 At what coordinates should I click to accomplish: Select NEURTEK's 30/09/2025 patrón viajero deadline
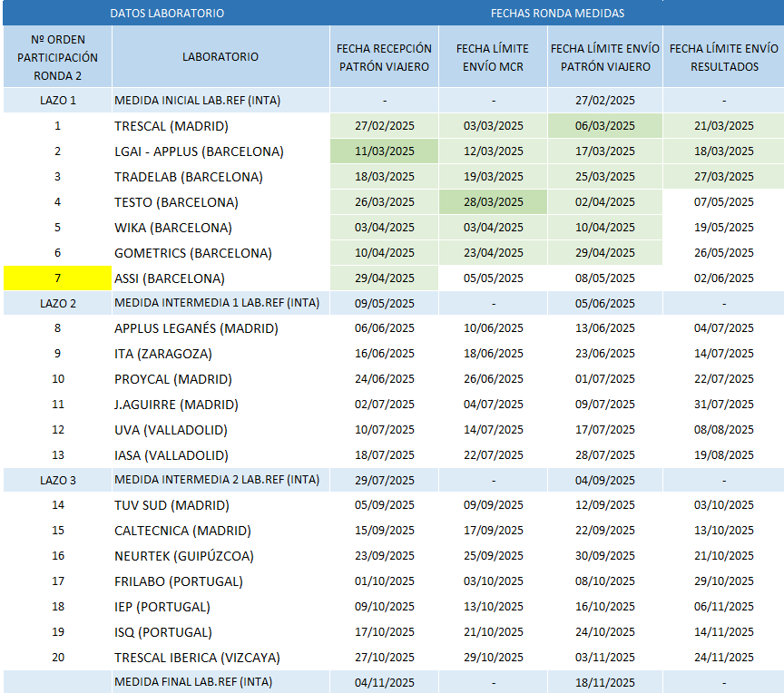point(605,556)
